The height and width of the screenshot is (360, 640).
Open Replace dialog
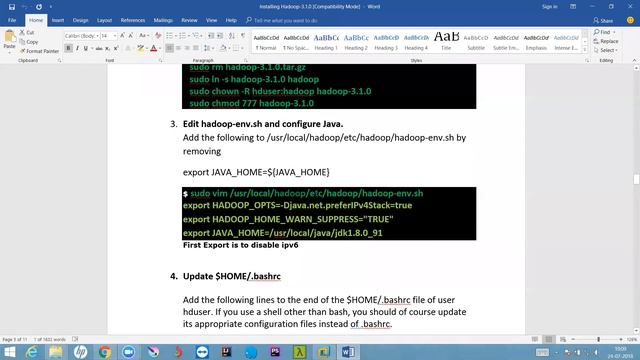coord(606,41)
